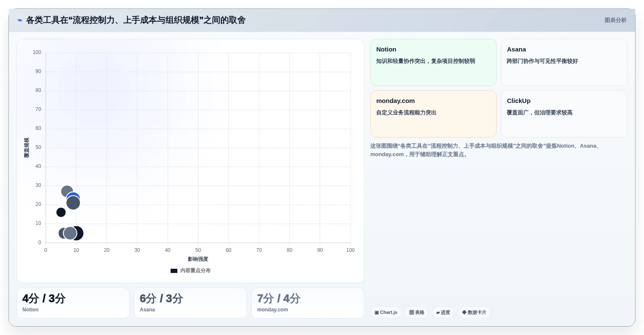The height and width of the screenshot is (335, 644).
Task: Click the text 跨部门协作与可见性平衡较好
Action: (x=542, y=61)
